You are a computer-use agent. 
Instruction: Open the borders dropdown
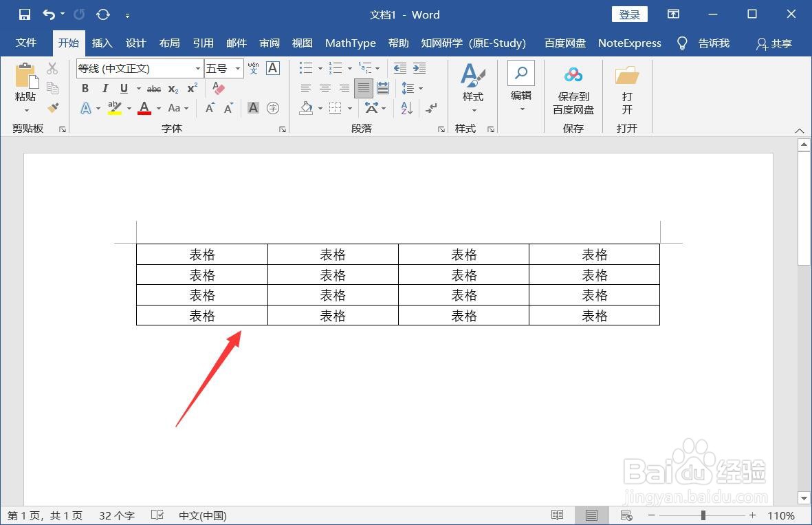349,108
